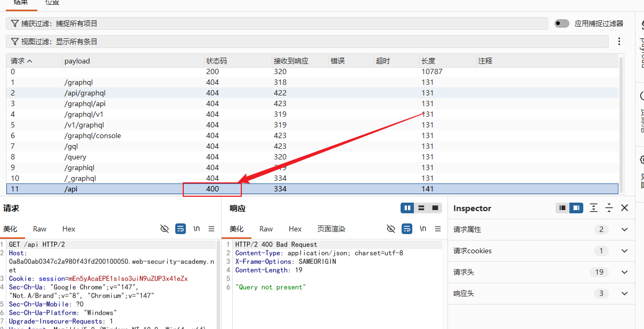Toggle \n newline display in request panel
Screen dimensions: 644x329
click(x=197, y=229)
